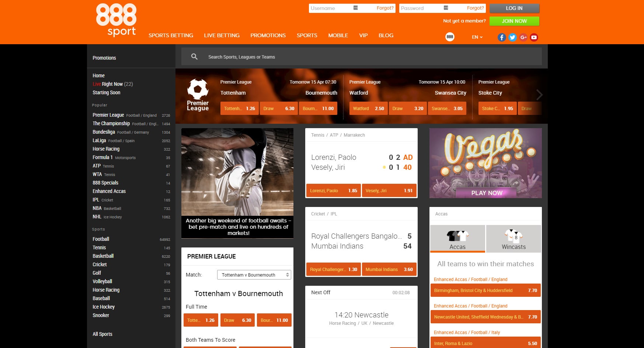Select the Wincasts jersey icon
The width and height of the screenshot is (644, 348).
(514, 235)
